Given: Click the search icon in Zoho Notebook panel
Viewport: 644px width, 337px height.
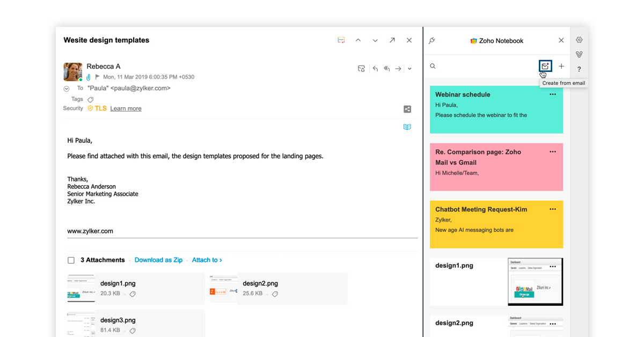Looking at the screenshot, I should point(433,66).
